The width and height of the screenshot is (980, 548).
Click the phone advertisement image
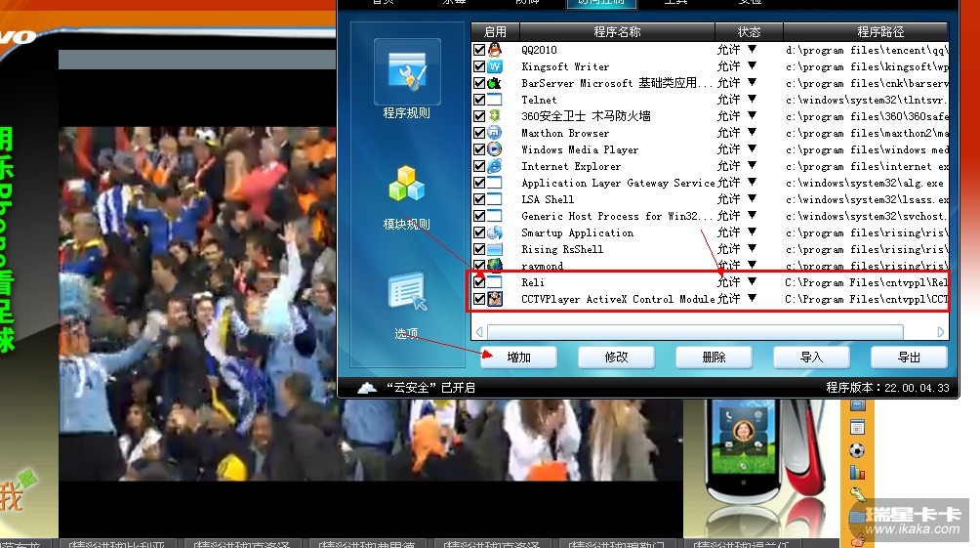(x=761, y=468)
